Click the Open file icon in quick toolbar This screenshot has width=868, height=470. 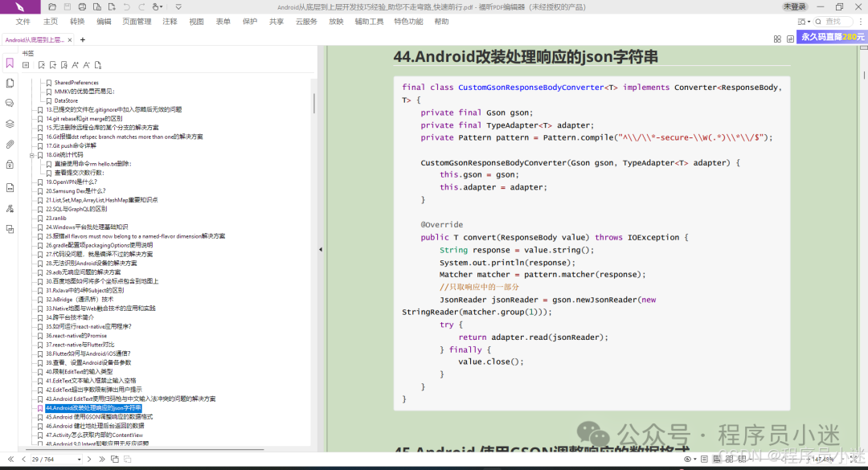tap(52, 7)
